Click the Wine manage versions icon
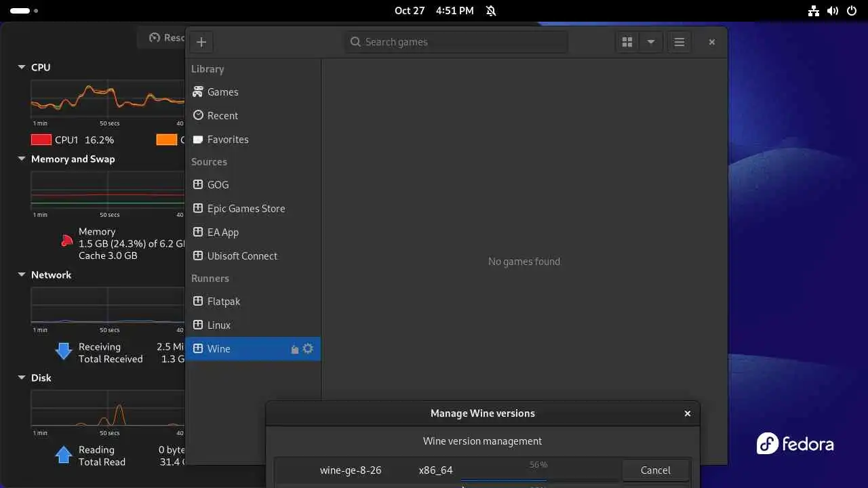Image resolution: width=868 pixels, height=488 pixels. [x=295, y=349]
